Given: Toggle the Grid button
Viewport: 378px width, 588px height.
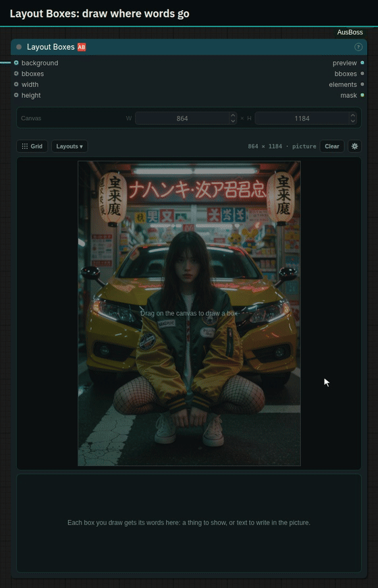Looking at the screenshot, I should coord(32,146).
